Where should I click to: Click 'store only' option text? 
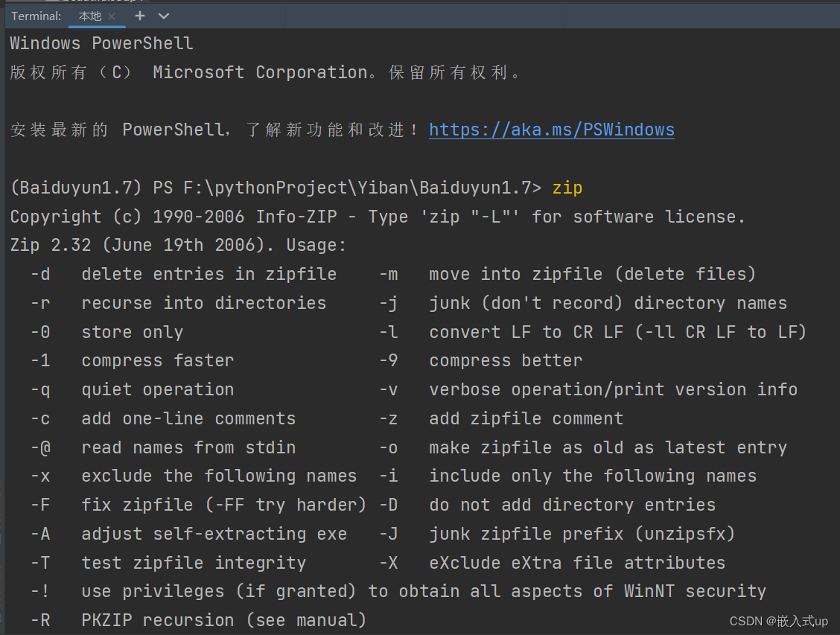coord(133,332)
